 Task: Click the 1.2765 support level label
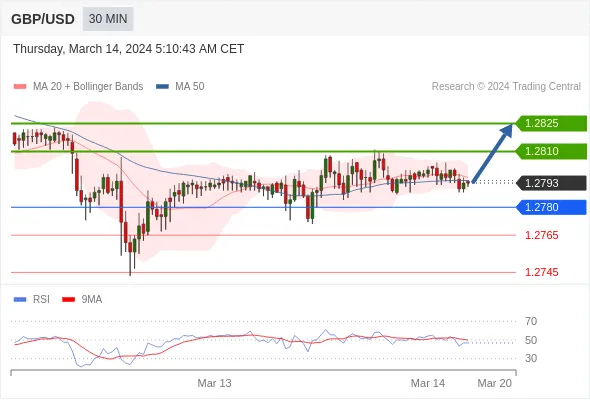pos(541,235)
